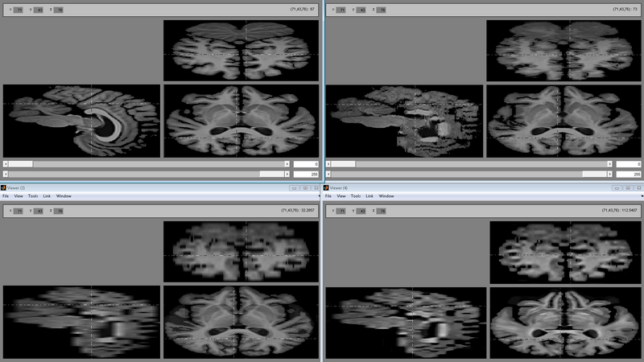Viewport: 644px width, 362px height.
Task: Open the View menu in Viewer (3)
Action: pyautogui.click(x=18, y=196)
